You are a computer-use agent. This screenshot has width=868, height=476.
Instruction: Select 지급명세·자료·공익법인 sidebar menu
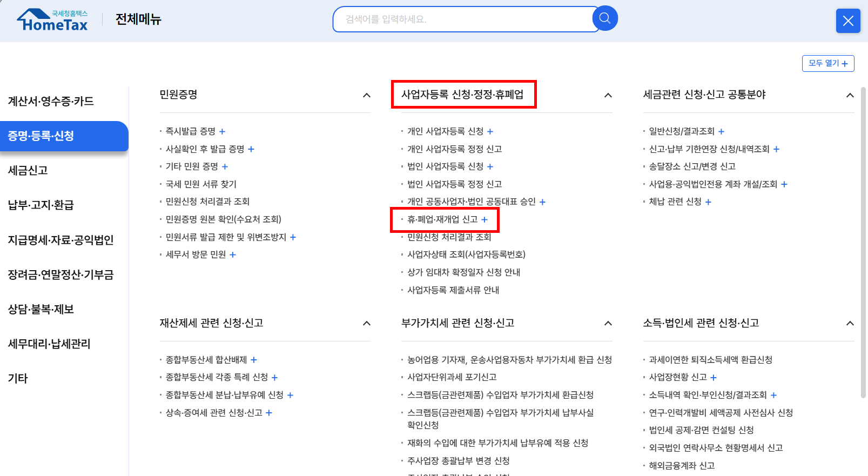(x=60, y=240)
